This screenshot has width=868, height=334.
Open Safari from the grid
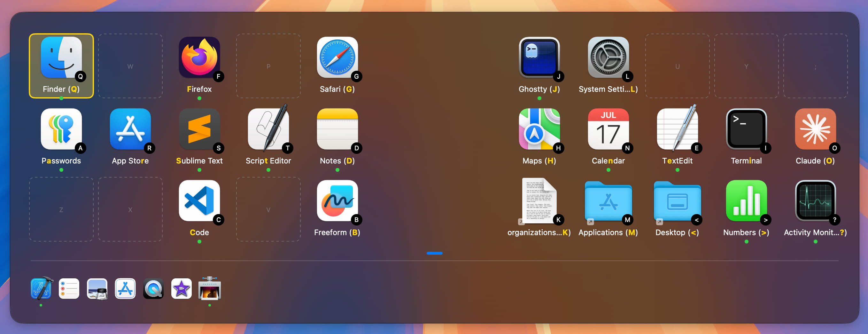click(337, 58)
